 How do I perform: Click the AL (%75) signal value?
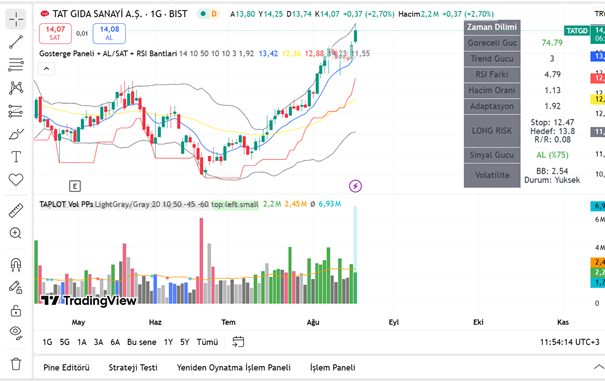(552, 155)
